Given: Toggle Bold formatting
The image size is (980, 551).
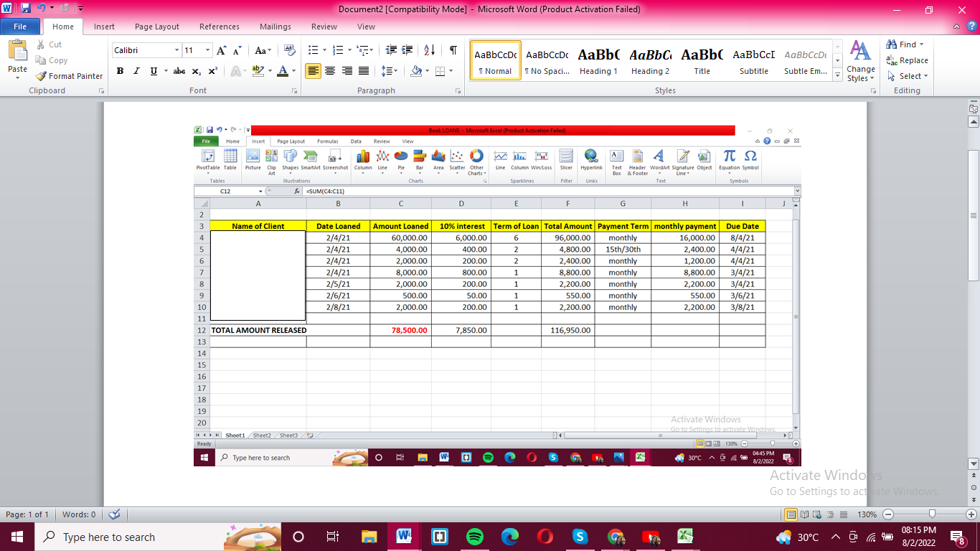Looking at the screenshot, I should (x=120, y=71).
